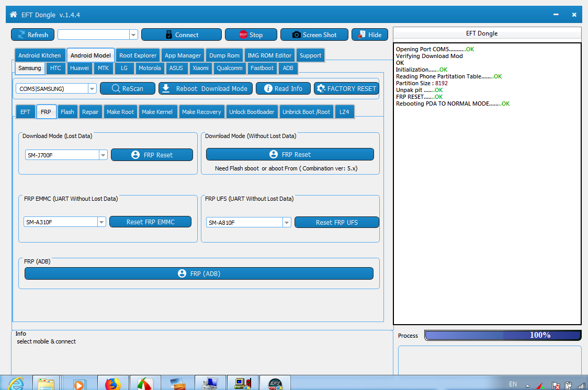588x390 pixels.
Task: Switch to Dump Rom tab
Action: [x=224, y=55]
